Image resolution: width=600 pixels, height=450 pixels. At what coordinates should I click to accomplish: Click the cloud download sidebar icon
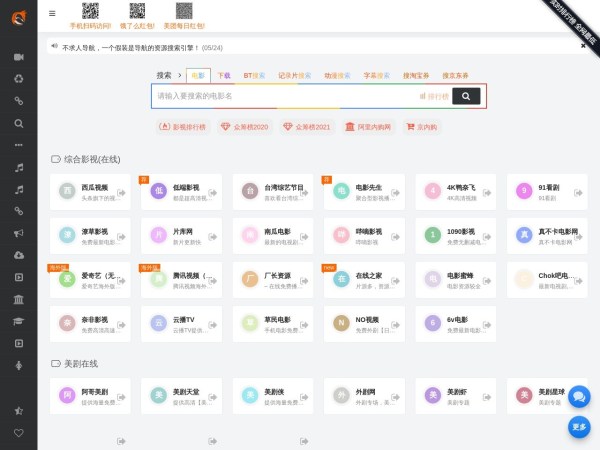coord(19,255)
